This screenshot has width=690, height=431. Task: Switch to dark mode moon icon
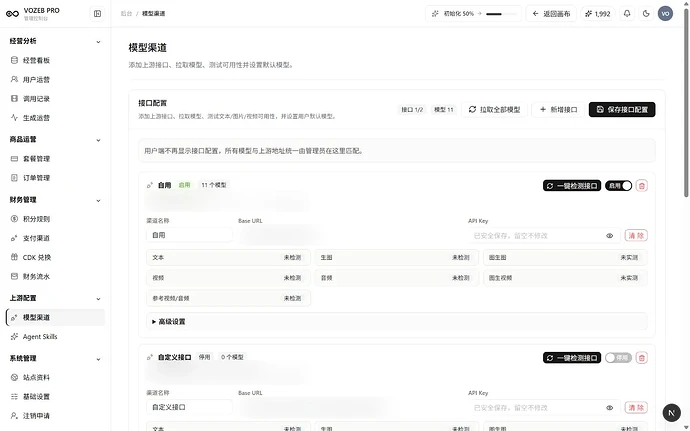tap(646, 14)
